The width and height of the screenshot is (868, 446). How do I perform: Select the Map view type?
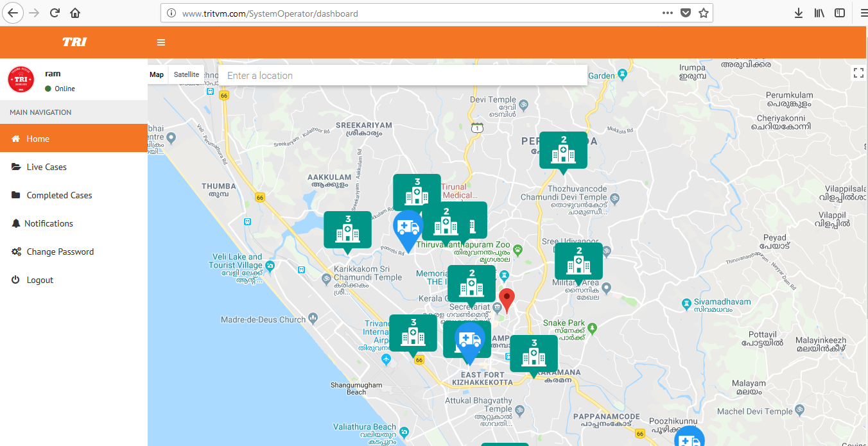tap(157, 74)
